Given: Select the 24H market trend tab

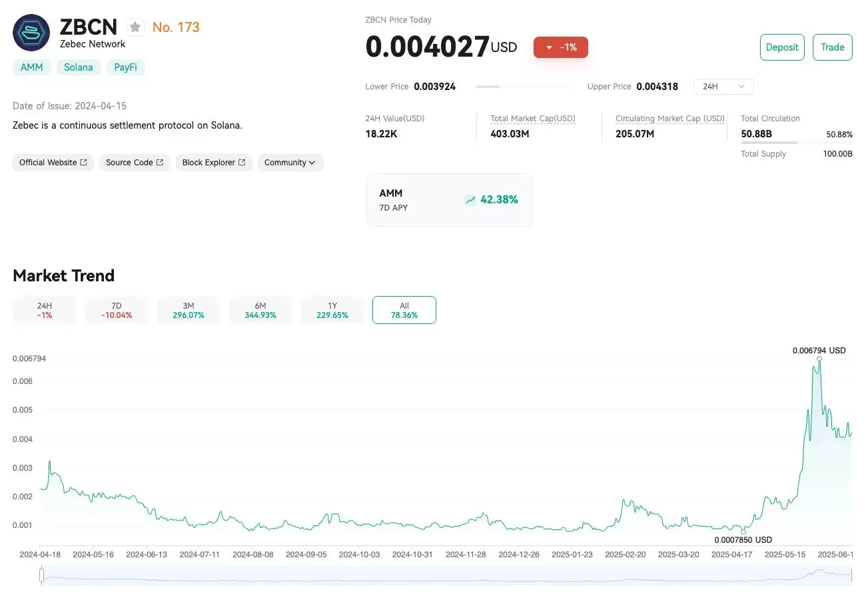Looking at the screenshot, I should pos(45,310).
